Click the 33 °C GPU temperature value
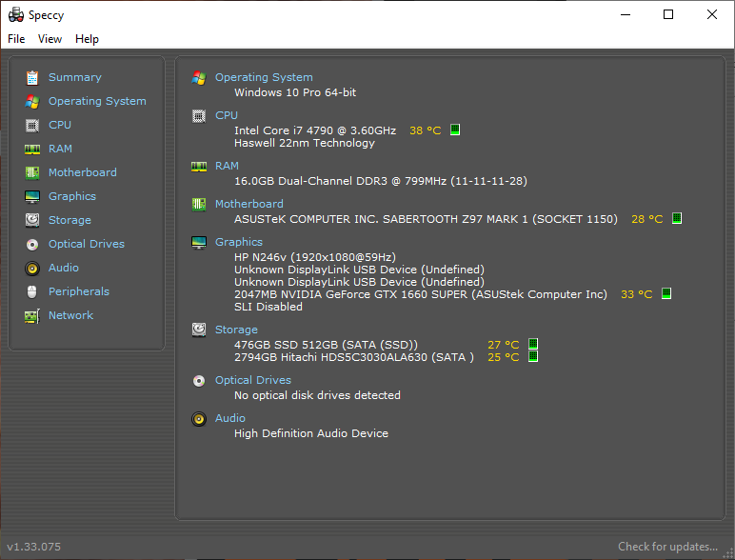Viewport: 735px width, 560px height. pyautogui.click(x=637, y=294)
